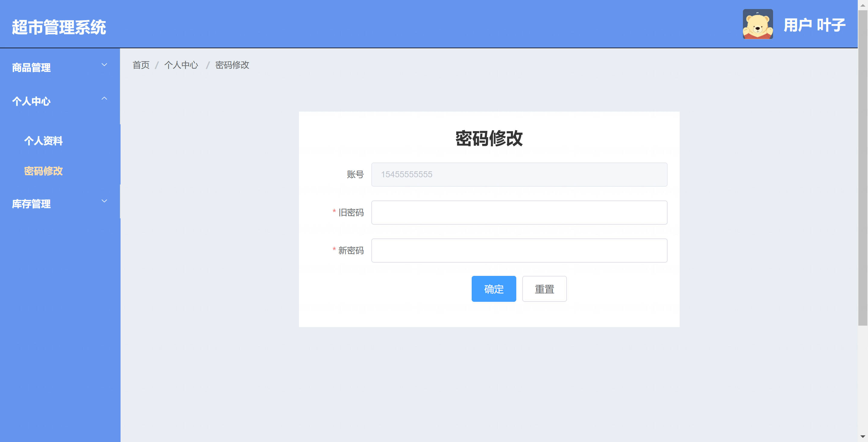This screenshot has height=442, width=868.
Task: Go to 首页 in breadcrumb
Action: coord(141,65)
